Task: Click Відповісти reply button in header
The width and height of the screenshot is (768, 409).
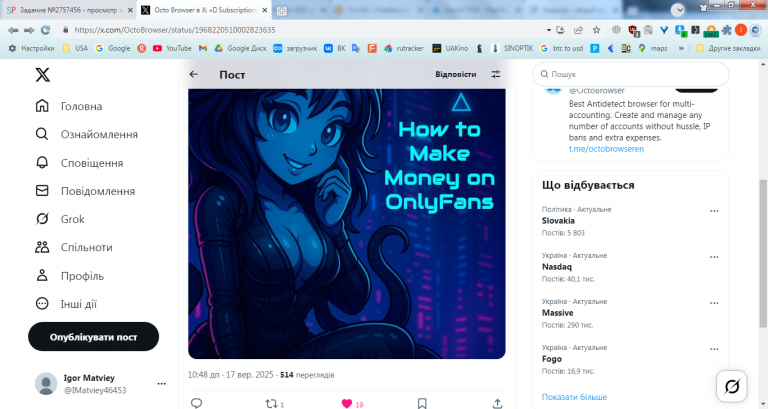Action: 456,74
